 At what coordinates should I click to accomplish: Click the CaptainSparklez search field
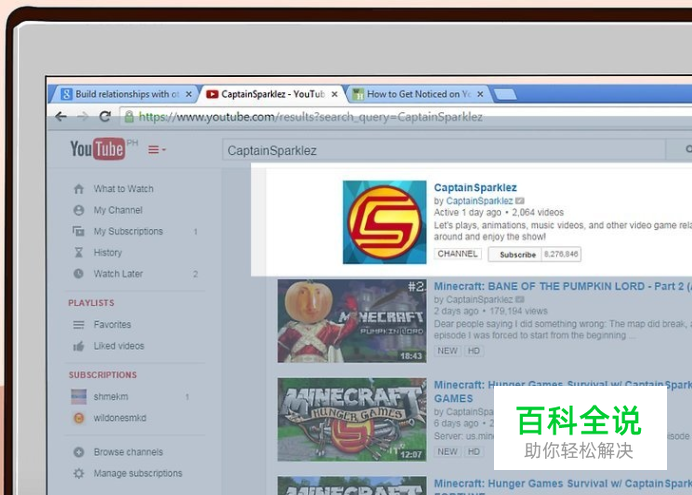(443, 150)
